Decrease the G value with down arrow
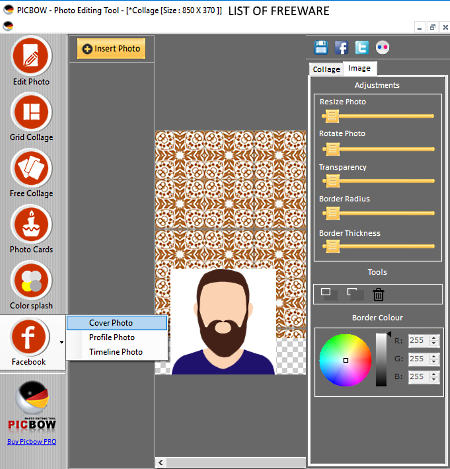 click(x=434, y=362)
